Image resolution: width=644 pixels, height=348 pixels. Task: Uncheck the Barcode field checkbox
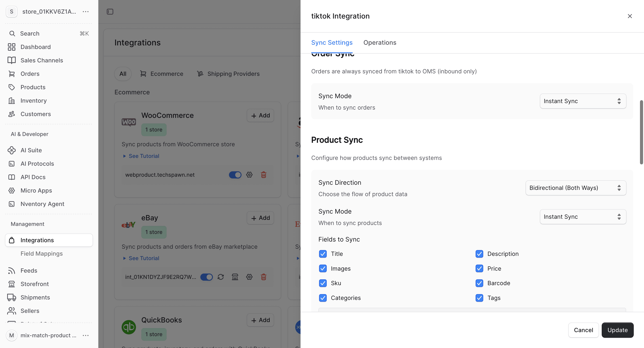(x=479, y=283)
